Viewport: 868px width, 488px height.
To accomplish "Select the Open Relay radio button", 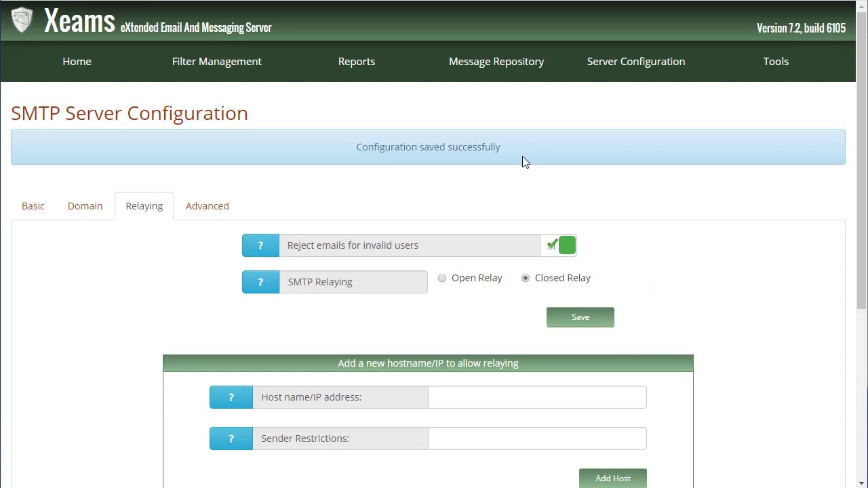I will pyautogui.click(x=442, y=278).
